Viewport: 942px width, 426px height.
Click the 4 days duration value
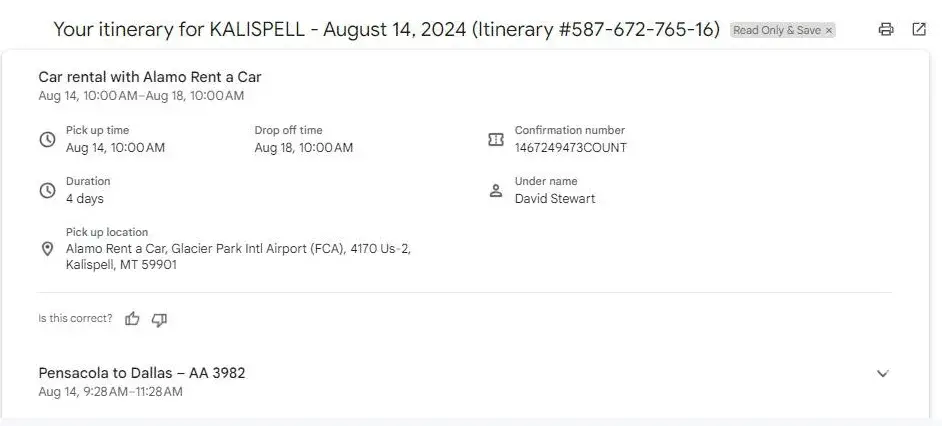point(85,199)
